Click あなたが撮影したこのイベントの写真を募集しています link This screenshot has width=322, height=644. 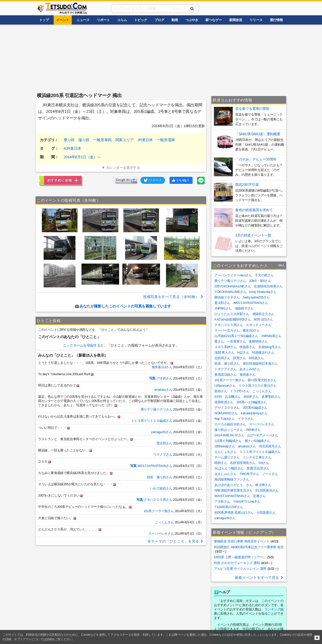[x=125, y=306]
